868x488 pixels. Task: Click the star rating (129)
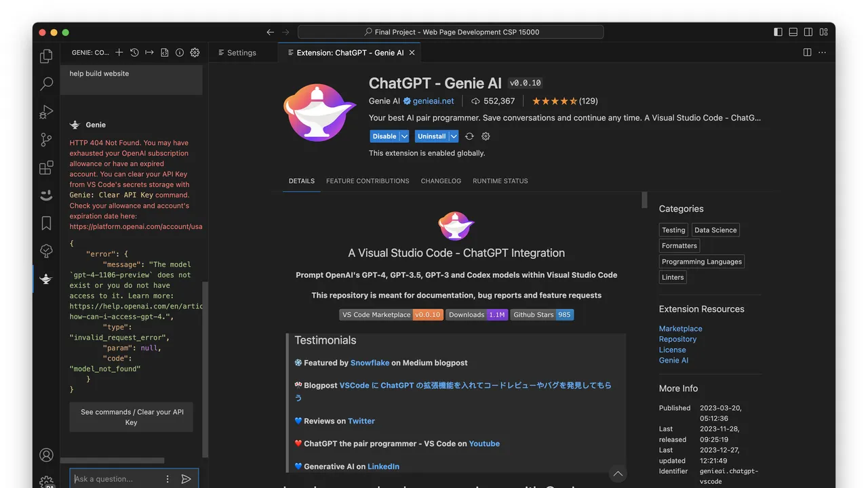pyautogui.click(x=565, y=101)
